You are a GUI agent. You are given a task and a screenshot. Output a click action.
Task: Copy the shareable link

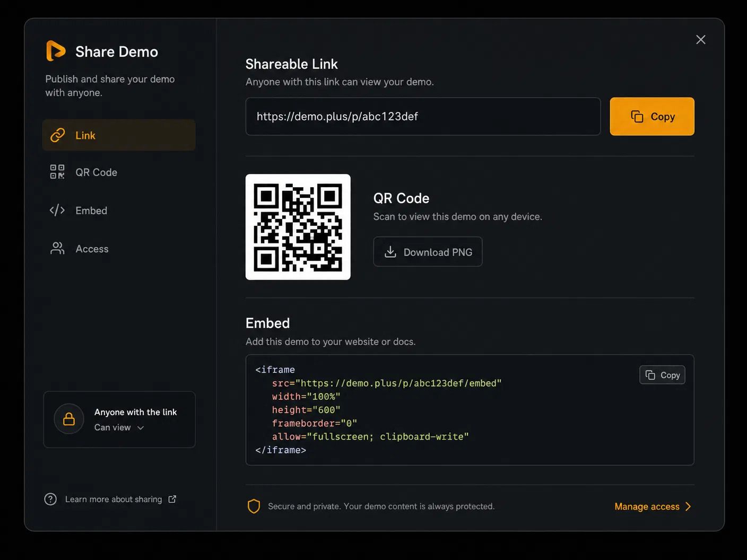[652, 117]
